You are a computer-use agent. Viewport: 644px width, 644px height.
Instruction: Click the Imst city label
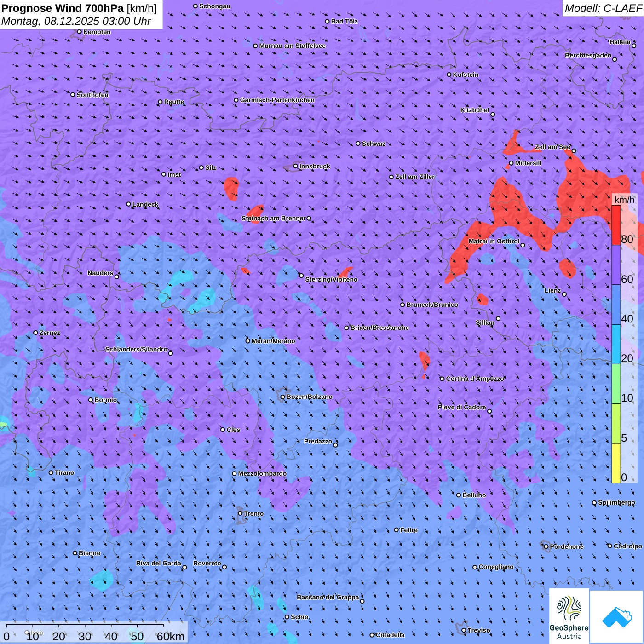click(174, 174)
